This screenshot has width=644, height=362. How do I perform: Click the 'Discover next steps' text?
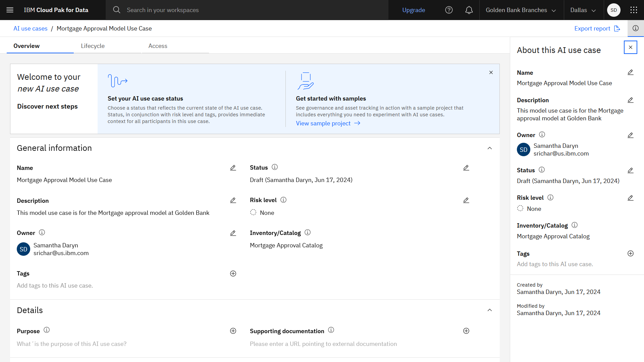click(x=47, y=106)
